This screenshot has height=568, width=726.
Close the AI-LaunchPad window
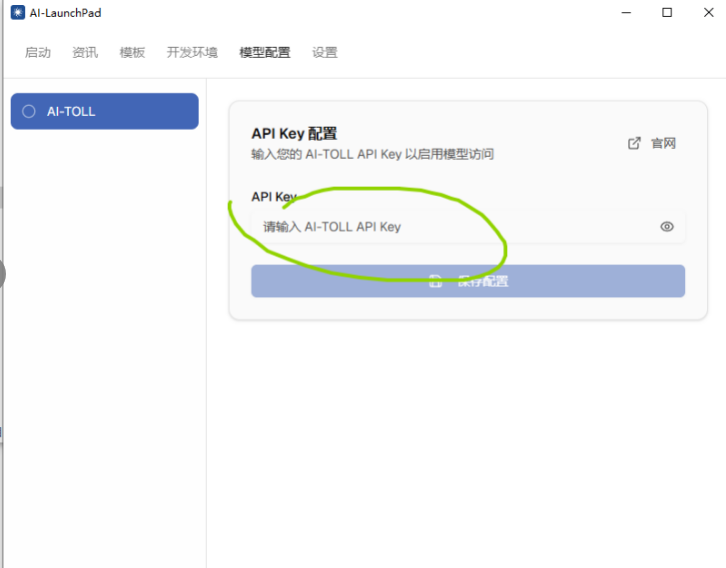(708, 12)
